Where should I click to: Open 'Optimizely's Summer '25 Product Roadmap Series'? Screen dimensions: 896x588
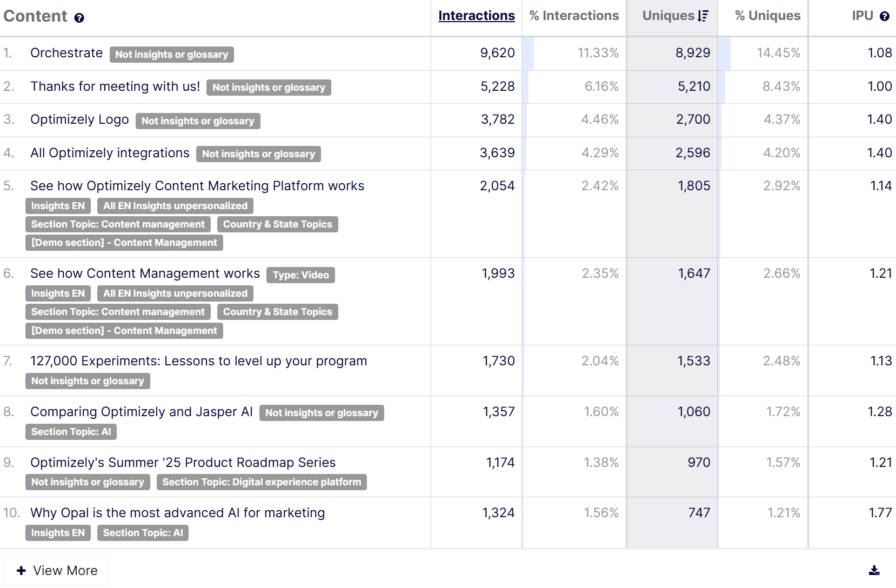coord(183,463)
